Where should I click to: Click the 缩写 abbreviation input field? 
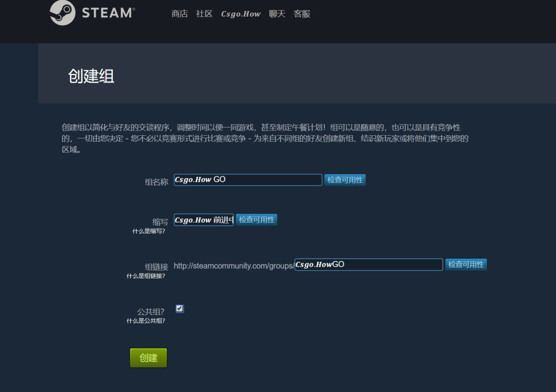[x=204, y=220]
